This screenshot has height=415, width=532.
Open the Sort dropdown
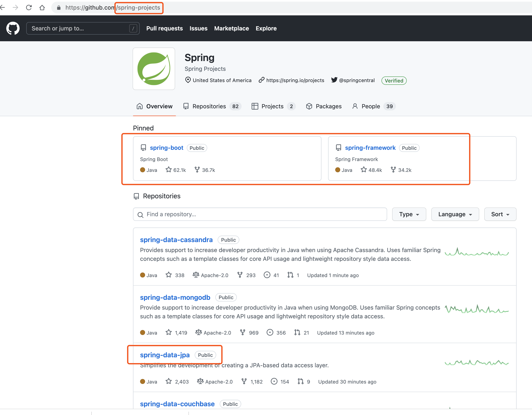(500, 214)
